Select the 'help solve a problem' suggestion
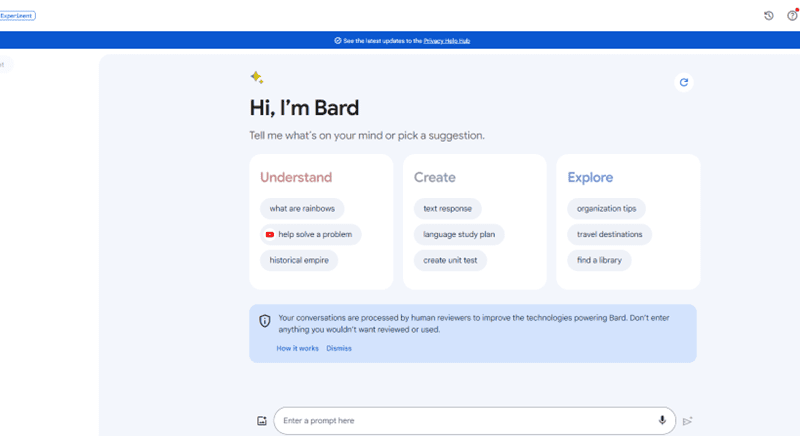This screenshot has width=800, height=436. 311,235
